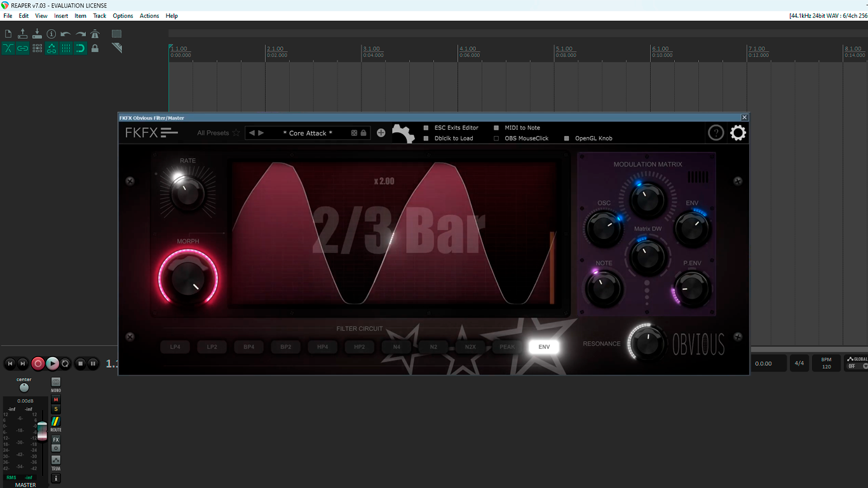Select previous preset arrow

point(252,133)
